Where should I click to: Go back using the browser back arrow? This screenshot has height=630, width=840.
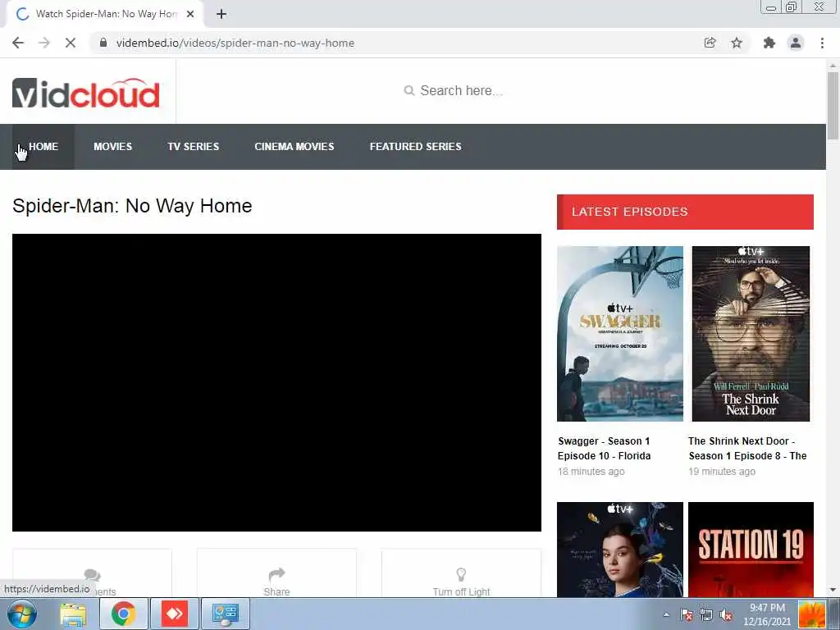18,43
